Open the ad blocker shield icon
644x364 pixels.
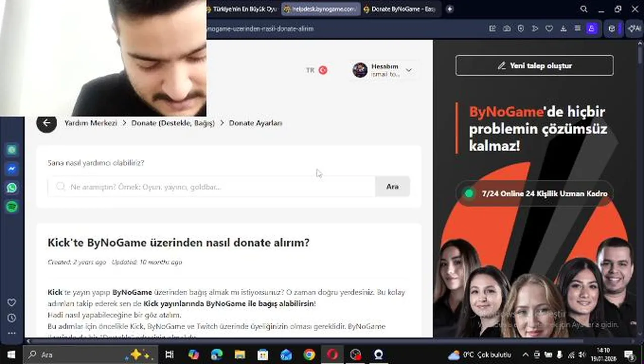tap(521, 29)
